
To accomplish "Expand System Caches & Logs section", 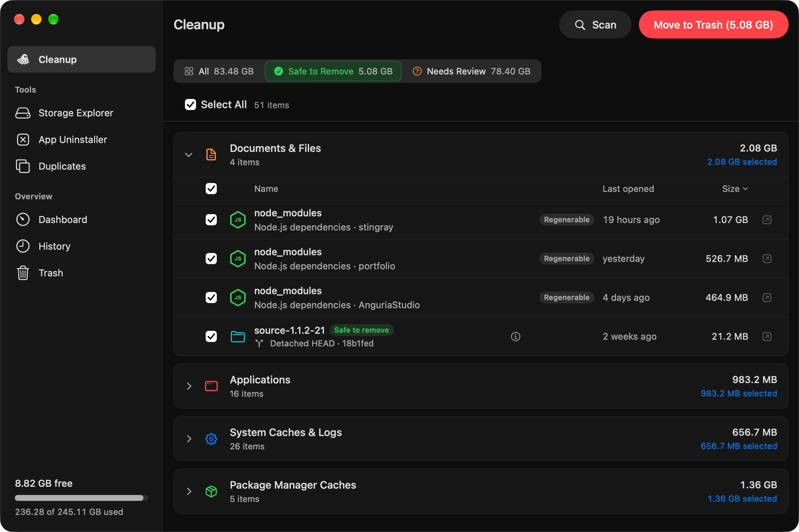I will tap(189, 439).
